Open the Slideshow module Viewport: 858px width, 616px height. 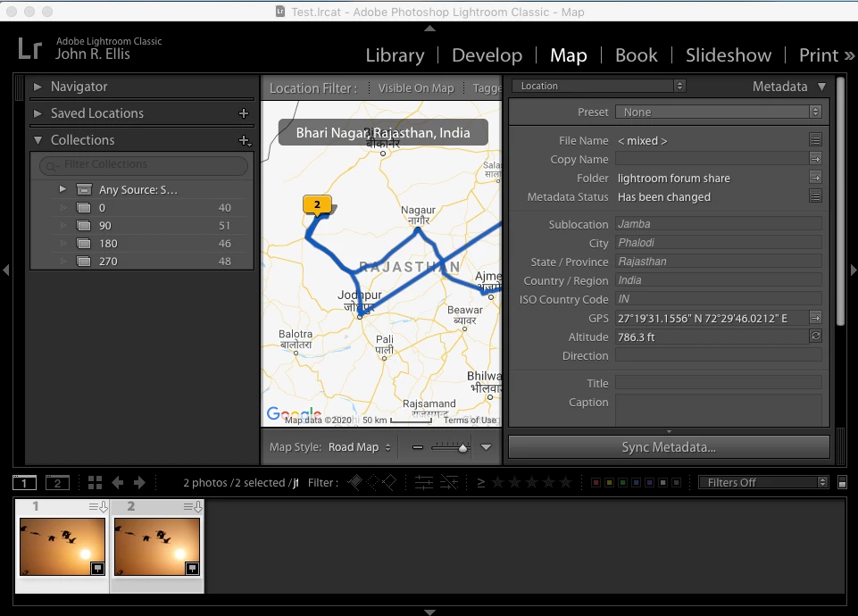729,55
